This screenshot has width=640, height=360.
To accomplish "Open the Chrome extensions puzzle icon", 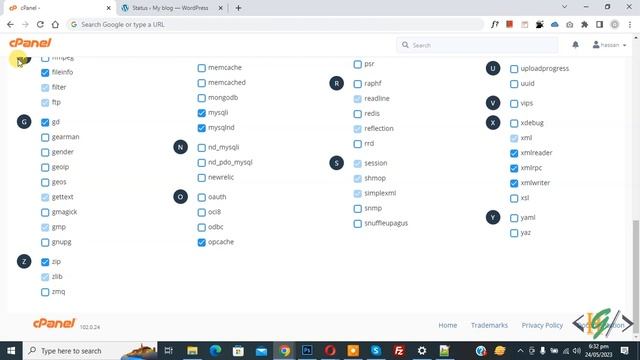I will click(x=584, y=24).
